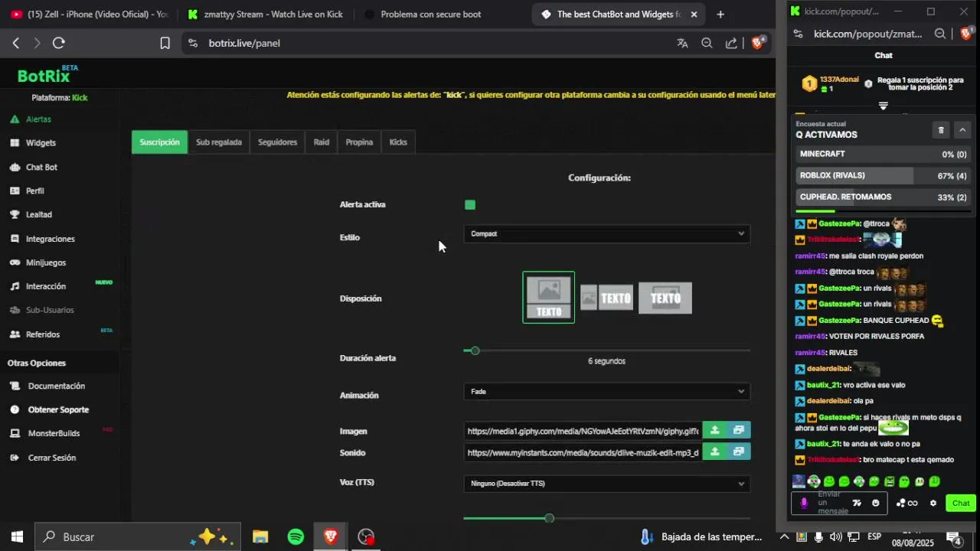Upload file for the Imagen field
This screenshot has width=980, height=551.
point(714,431)
